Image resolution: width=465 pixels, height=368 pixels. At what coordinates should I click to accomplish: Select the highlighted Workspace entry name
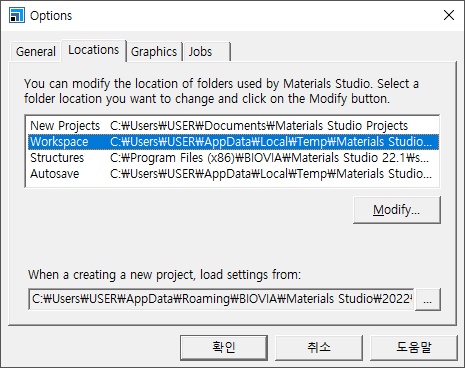pos(59,142)
